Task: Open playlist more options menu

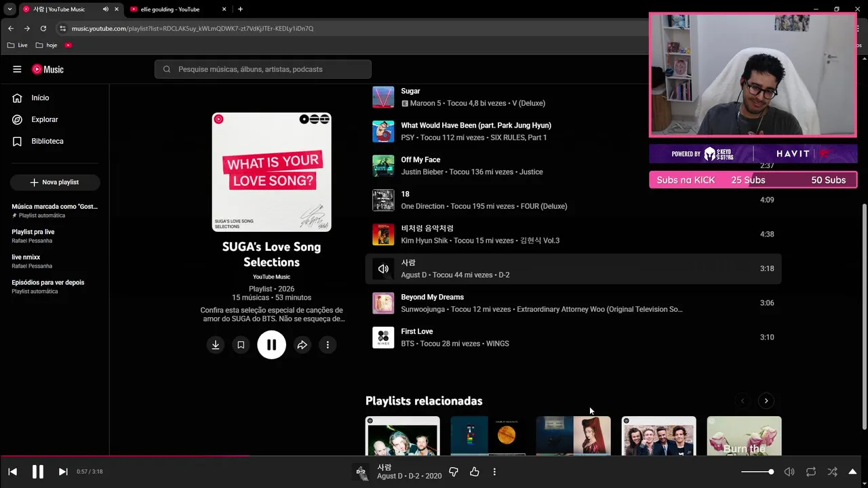Action: [328, 345]
